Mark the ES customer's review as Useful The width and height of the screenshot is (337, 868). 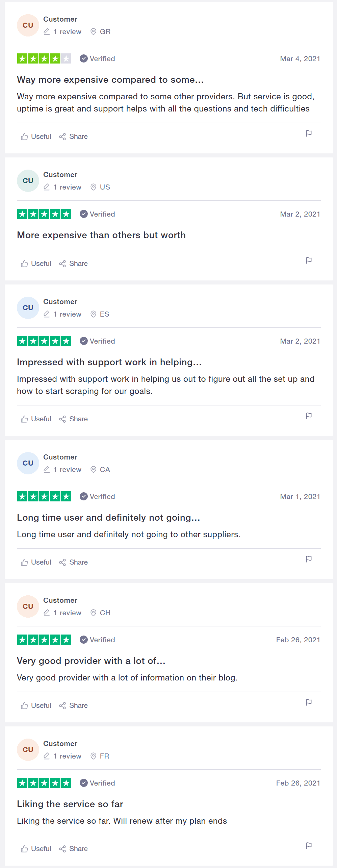point(36,419)
